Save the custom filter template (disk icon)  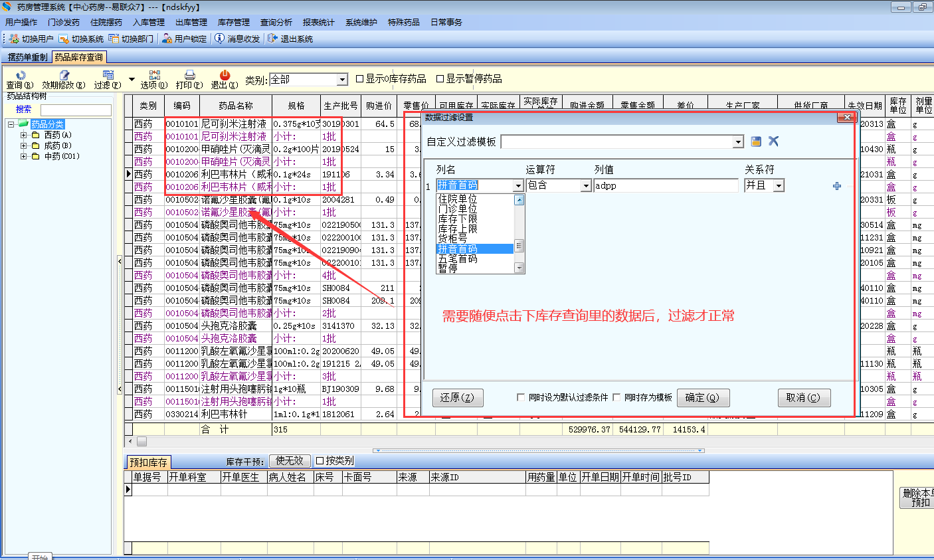756,141
